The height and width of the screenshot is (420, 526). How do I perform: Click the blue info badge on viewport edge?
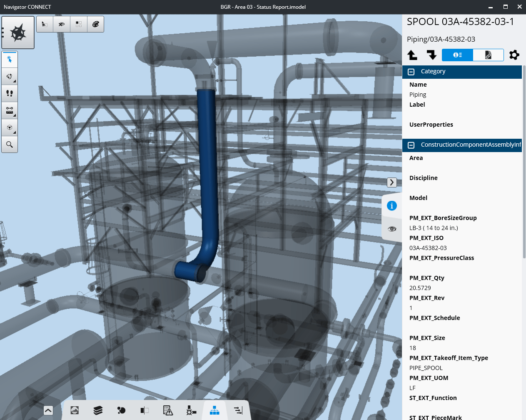pos(392,205)
